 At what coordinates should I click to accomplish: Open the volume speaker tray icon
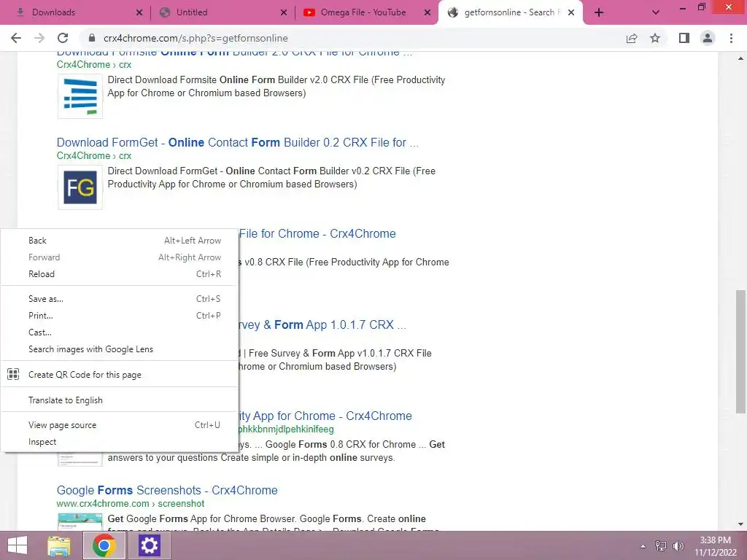[x=678, y=546]
